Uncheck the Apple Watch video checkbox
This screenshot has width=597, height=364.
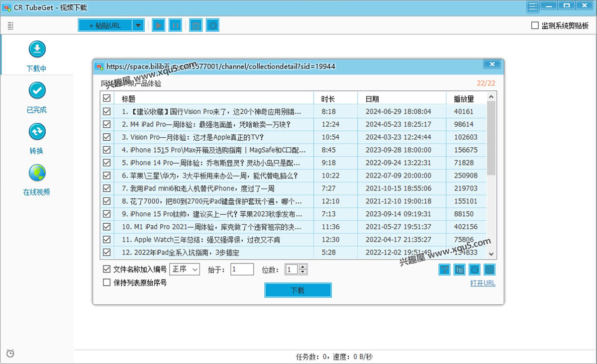pyautogui.click(x=107, y=240)
